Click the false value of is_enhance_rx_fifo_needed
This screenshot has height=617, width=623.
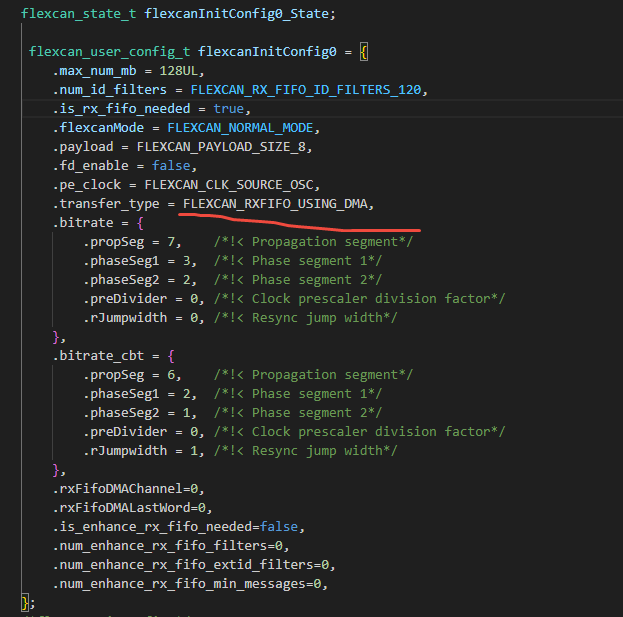[279, 527]
